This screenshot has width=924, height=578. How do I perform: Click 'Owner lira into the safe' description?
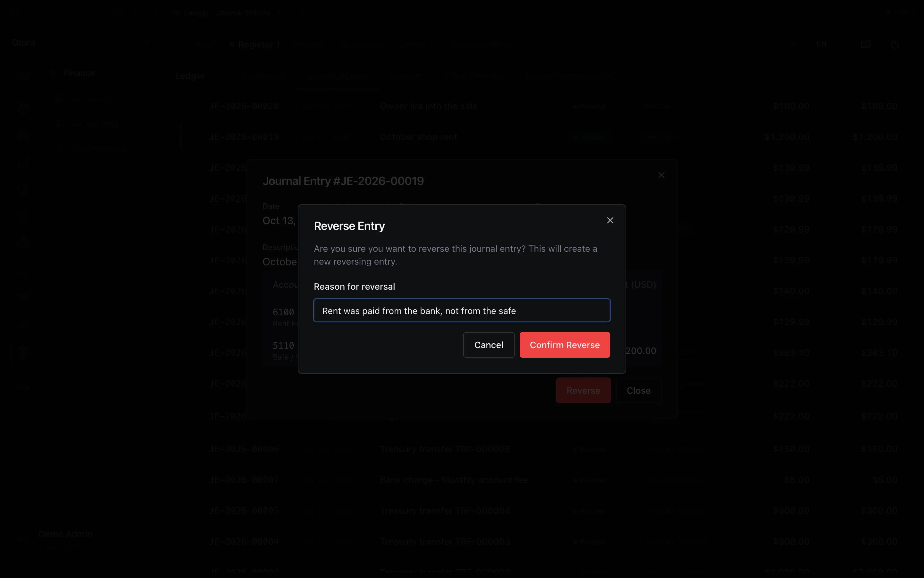(428, 106)
